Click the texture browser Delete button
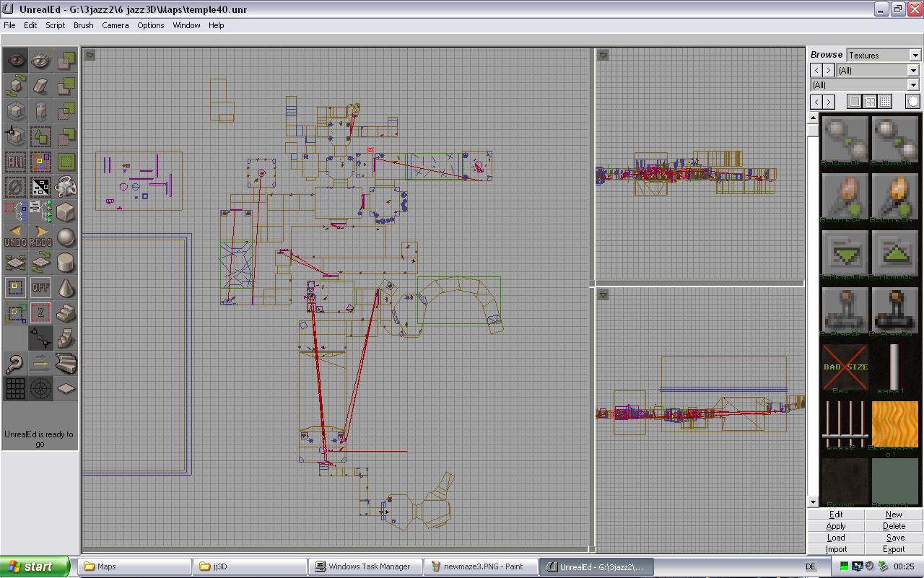This screenshot has width=924, height=578. point(894,526)
